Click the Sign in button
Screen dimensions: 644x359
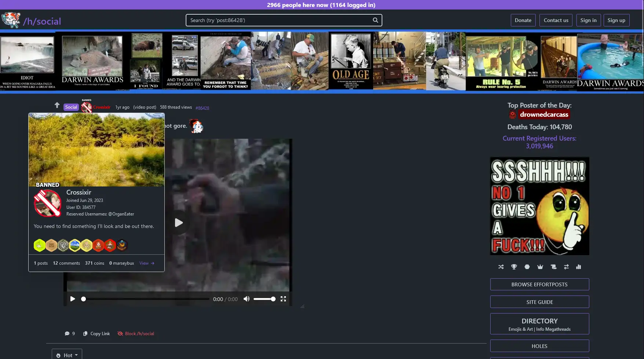[588, 20]
